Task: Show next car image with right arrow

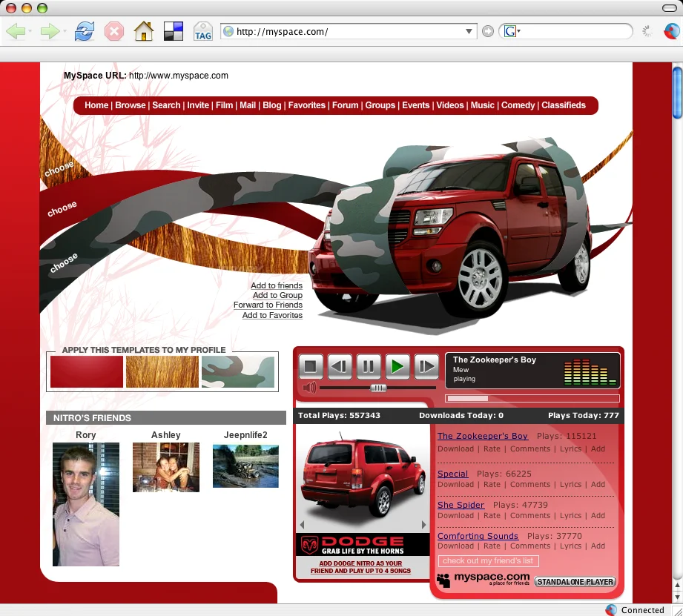Action: pos(424,525)
